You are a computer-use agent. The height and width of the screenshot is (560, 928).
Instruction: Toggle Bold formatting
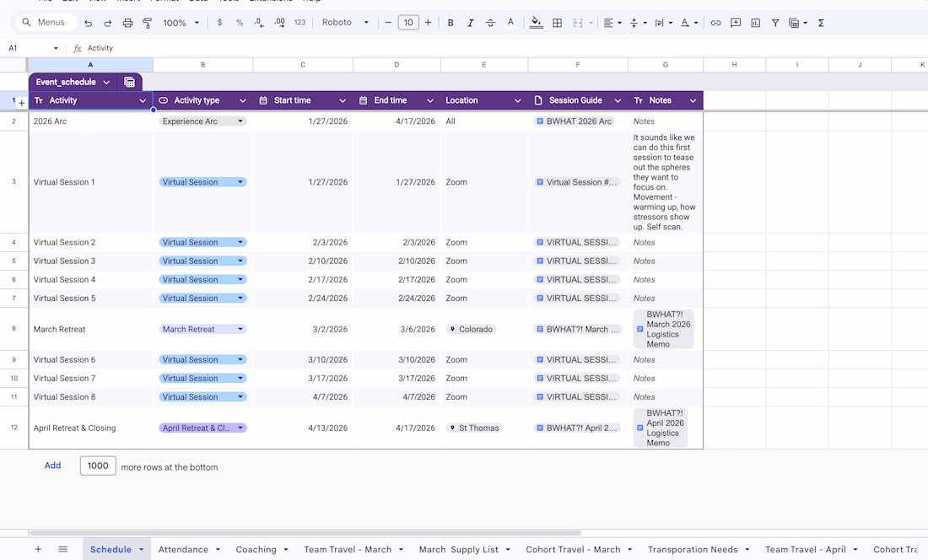[x=451, y=23]
